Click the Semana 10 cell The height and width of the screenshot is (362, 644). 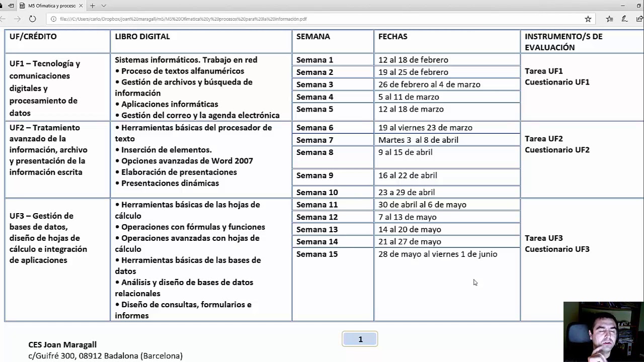tap(333, 192)
